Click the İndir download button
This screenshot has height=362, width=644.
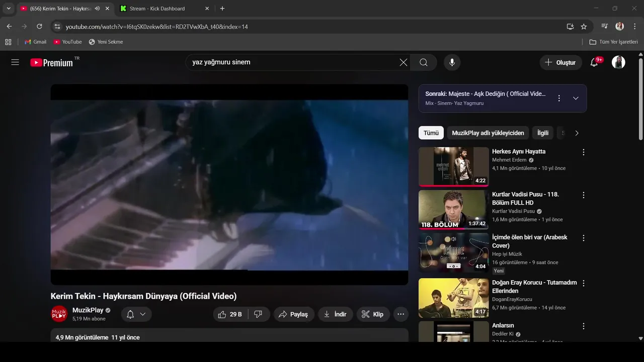(x=336, y=314)
